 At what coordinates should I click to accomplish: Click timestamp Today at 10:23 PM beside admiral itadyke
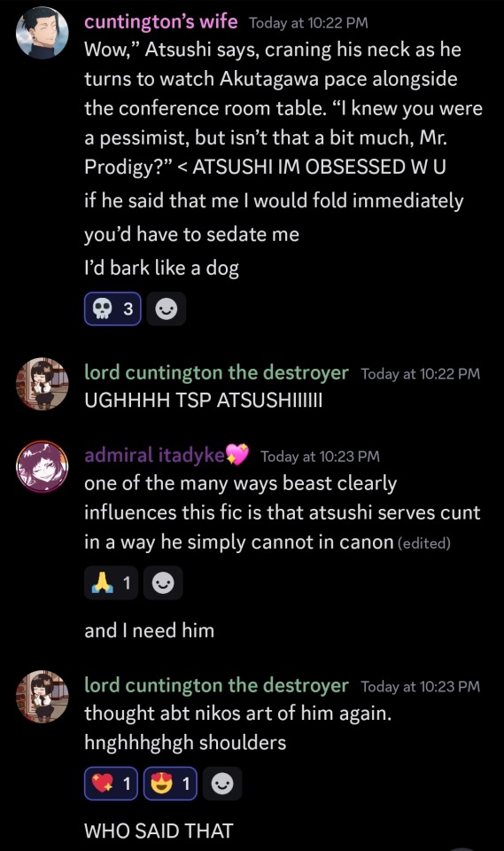point(320,457)
